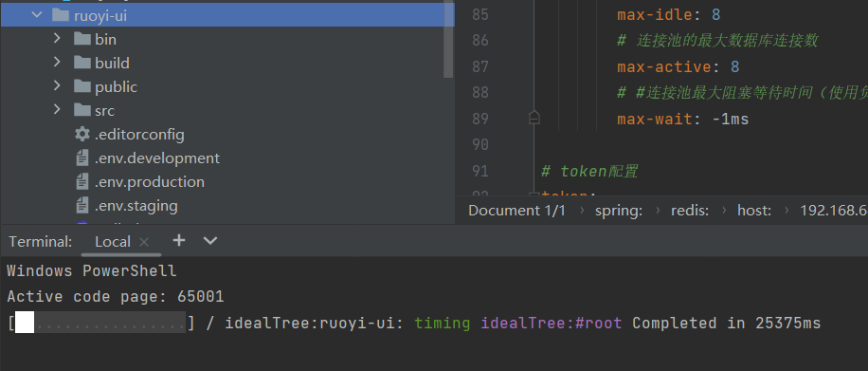The height and width of the screenshot is (371, 868).
Task: Select the public folder row
Action: (227, 87)
